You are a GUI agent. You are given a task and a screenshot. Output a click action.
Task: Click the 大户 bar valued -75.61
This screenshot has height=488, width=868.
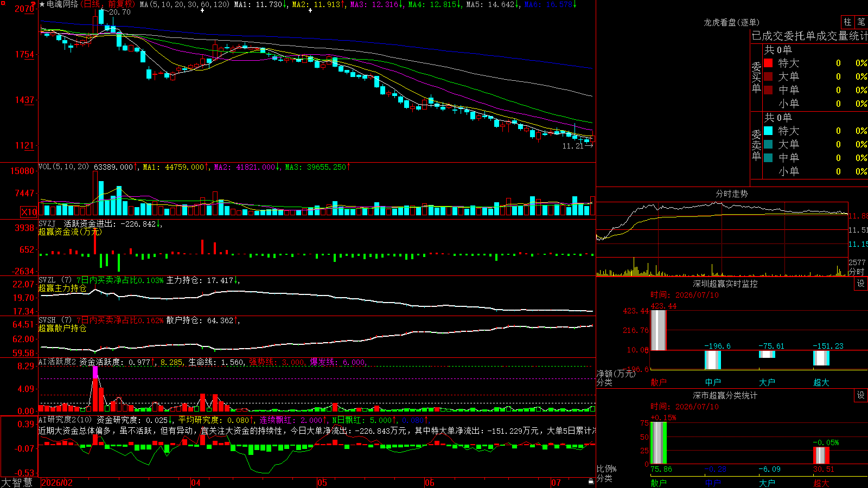tap(767, 354)
